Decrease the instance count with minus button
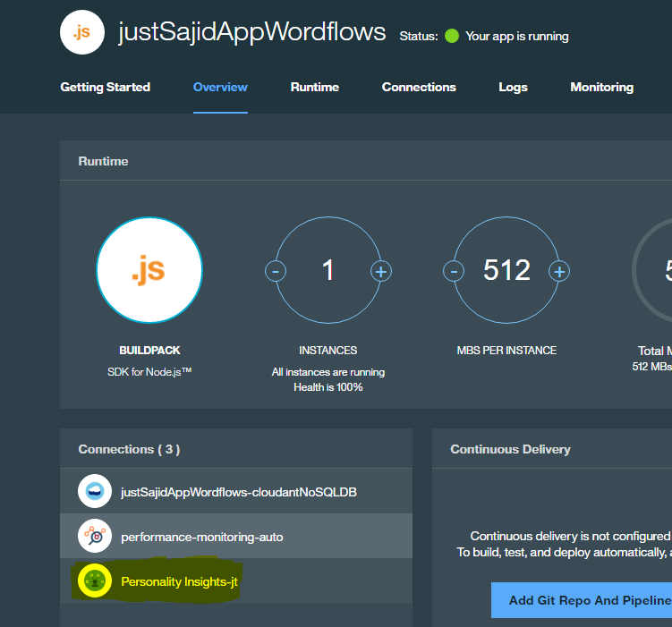 (x=276, y=272)
